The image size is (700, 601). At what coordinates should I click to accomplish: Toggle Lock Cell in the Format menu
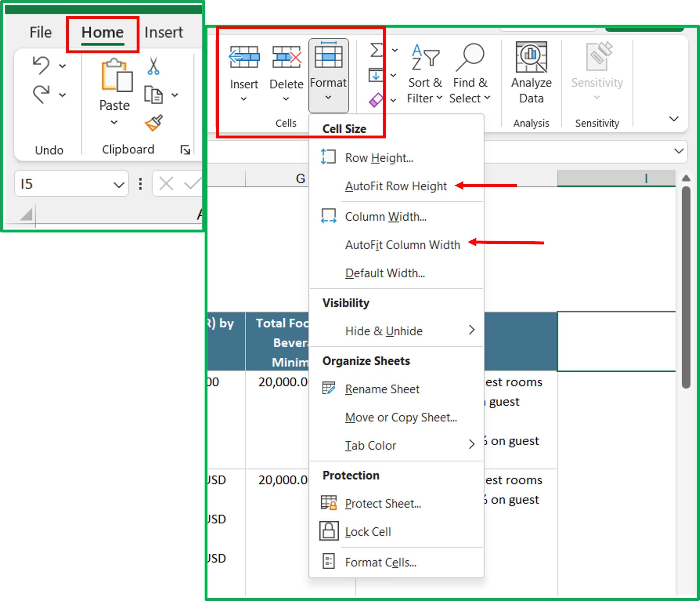pos(368,531)
